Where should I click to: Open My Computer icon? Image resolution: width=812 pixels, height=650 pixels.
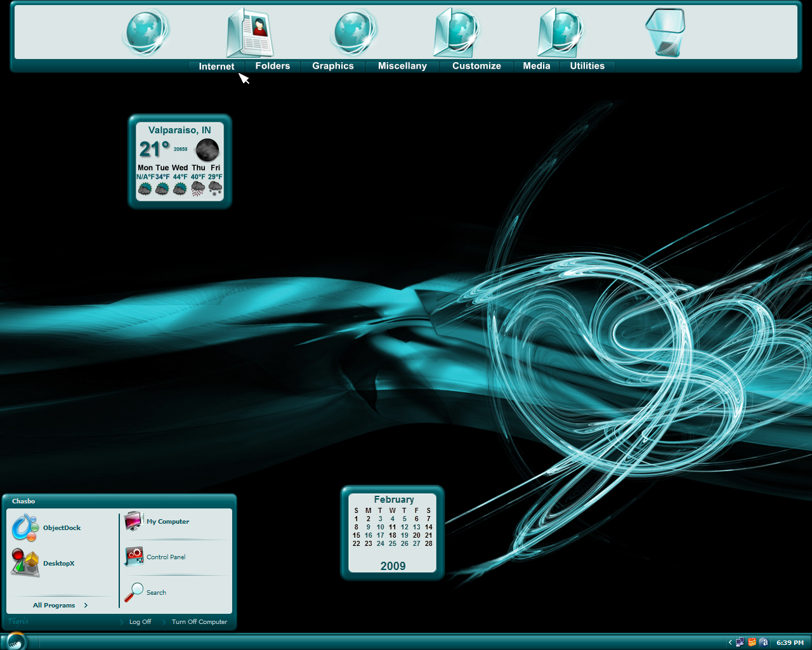[x=134, y=521]
